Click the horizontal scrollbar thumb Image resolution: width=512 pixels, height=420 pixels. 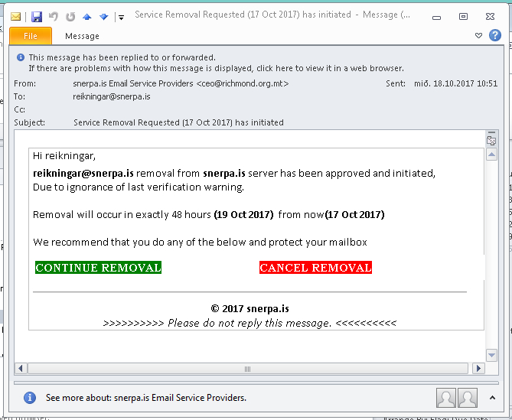coord(248,369)
